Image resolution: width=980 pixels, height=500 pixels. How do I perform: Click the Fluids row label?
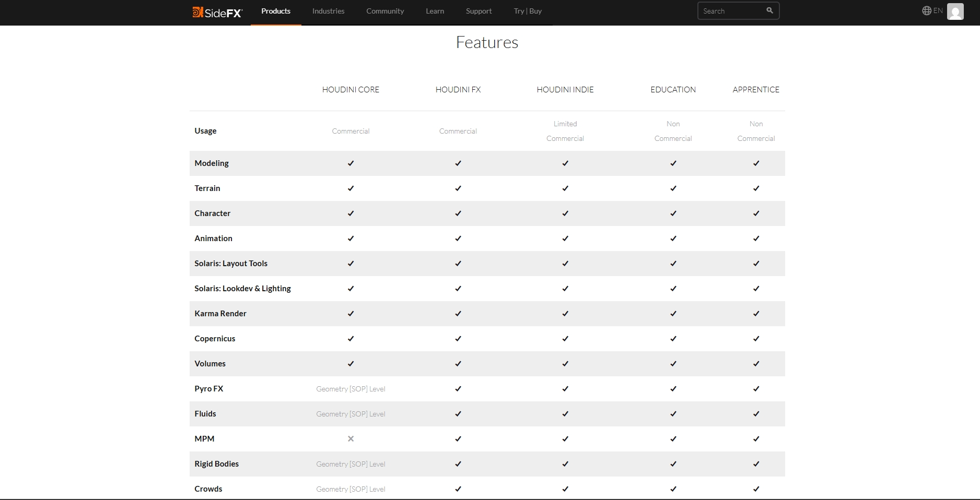(x=205, y=414)
